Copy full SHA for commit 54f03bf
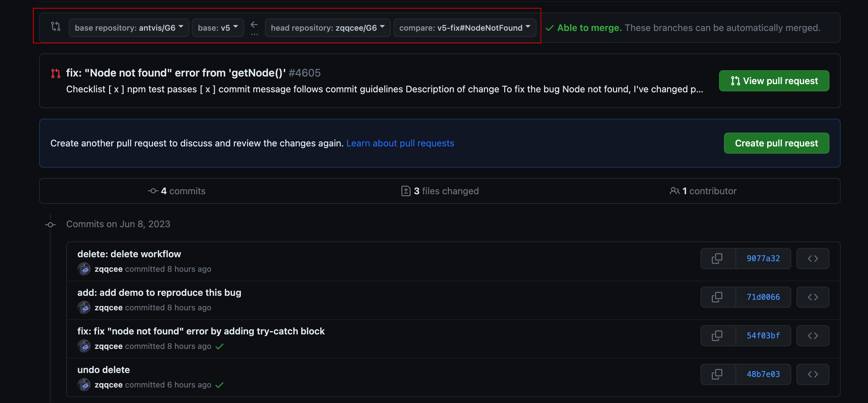The image size is (868, 403). (718, 335)
